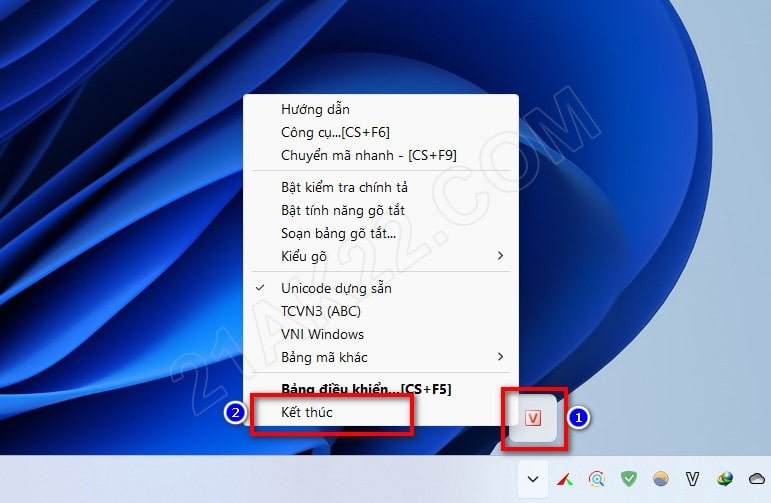Click the black V tray icon
This screenshot has height=503, width=771.
point(692,478)
